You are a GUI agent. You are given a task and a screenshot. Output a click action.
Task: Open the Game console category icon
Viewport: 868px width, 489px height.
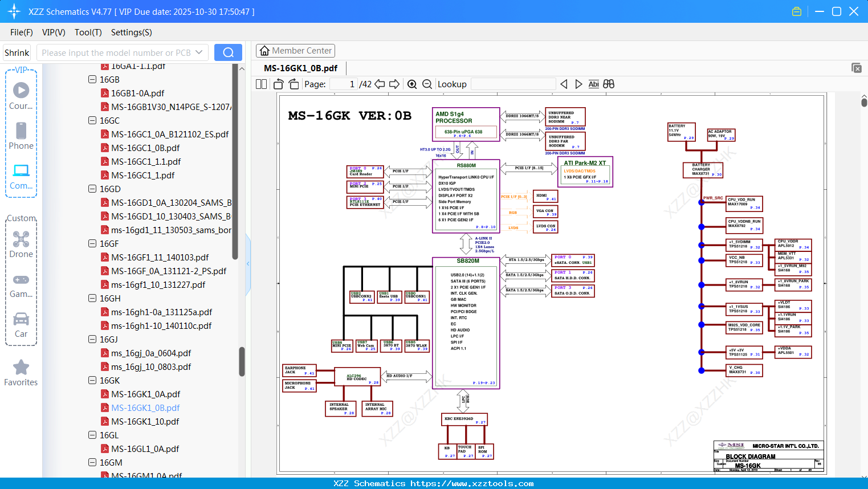[21, 285]
